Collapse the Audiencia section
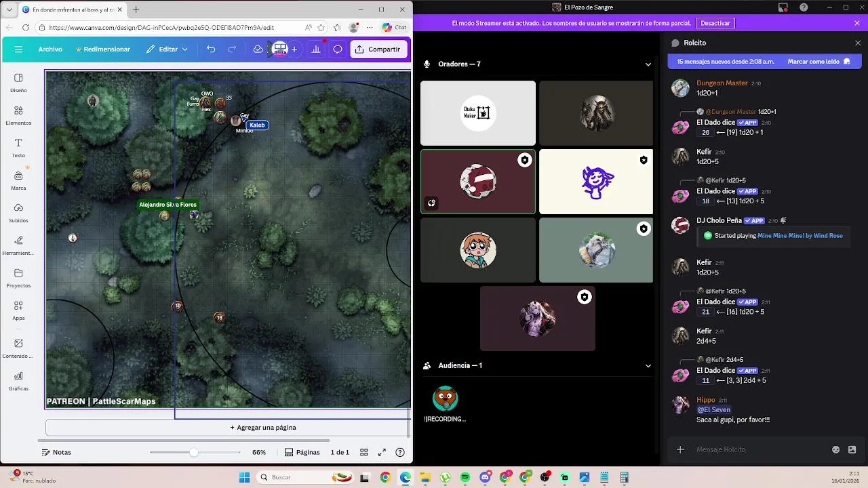The image size is (868, 488). 648,365
